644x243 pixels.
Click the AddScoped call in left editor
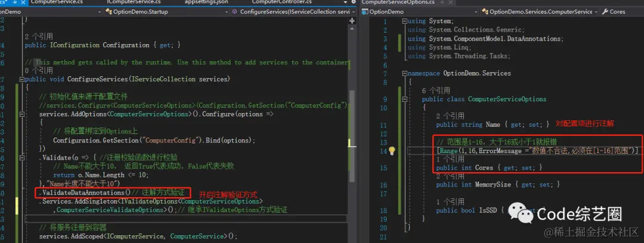point(84,236)
